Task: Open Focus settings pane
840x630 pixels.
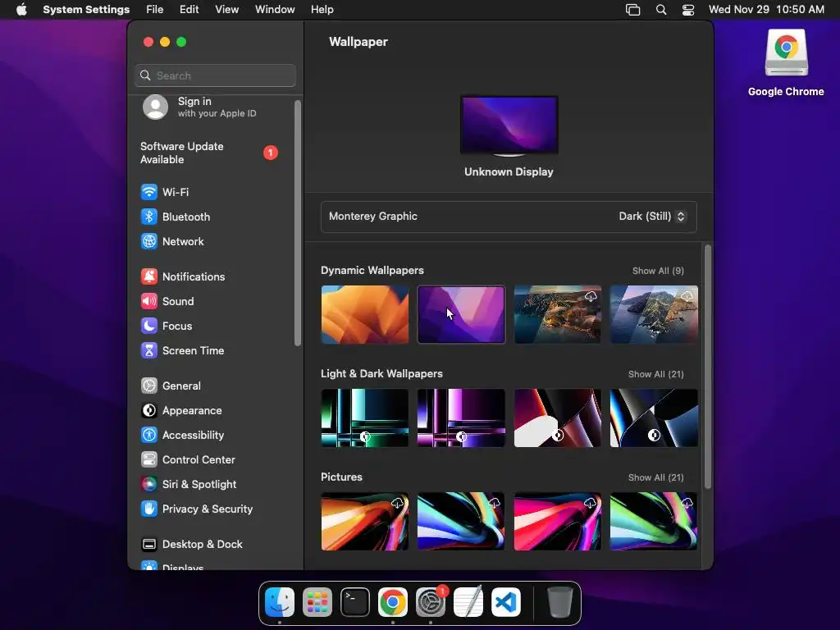Action: click(166, 326)
